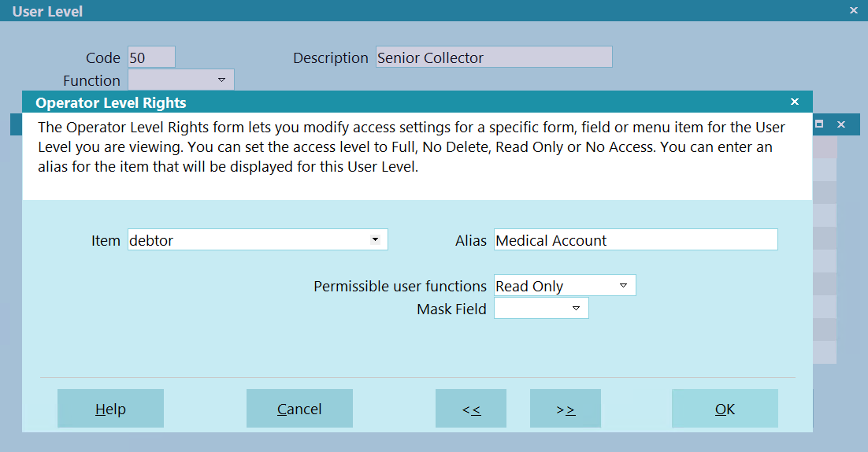Expand the Permissible user functions dropdown
Image resolution: width=868 pixels, height=452 pixels.
pos(623,286)
